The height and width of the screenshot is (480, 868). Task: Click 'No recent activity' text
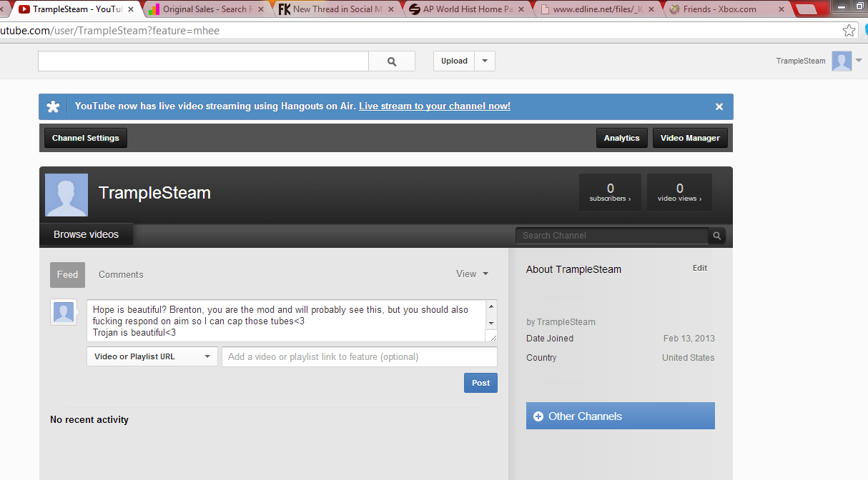tap(89, 419)
